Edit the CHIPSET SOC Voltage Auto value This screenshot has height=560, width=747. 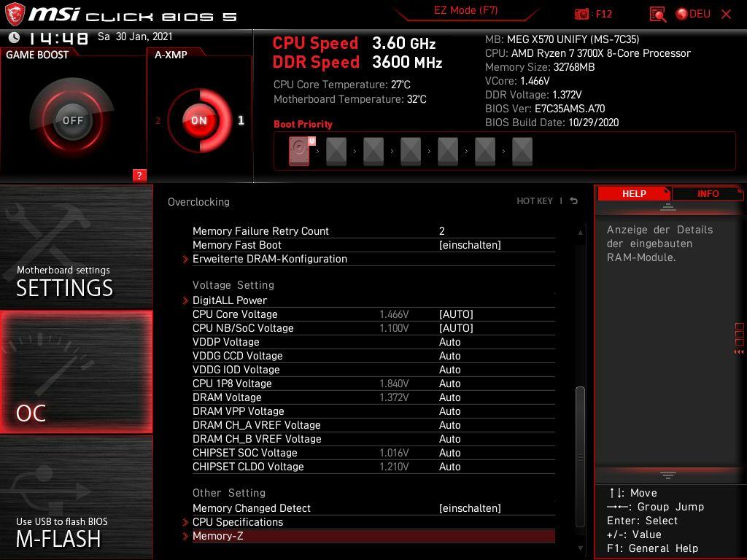pos(449,452)
